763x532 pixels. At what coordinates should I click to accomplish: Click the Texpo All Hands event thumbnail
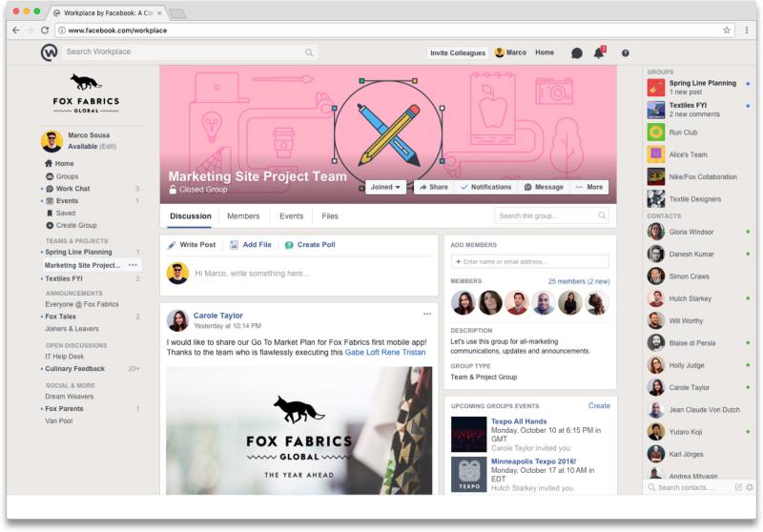coord(468,435)
